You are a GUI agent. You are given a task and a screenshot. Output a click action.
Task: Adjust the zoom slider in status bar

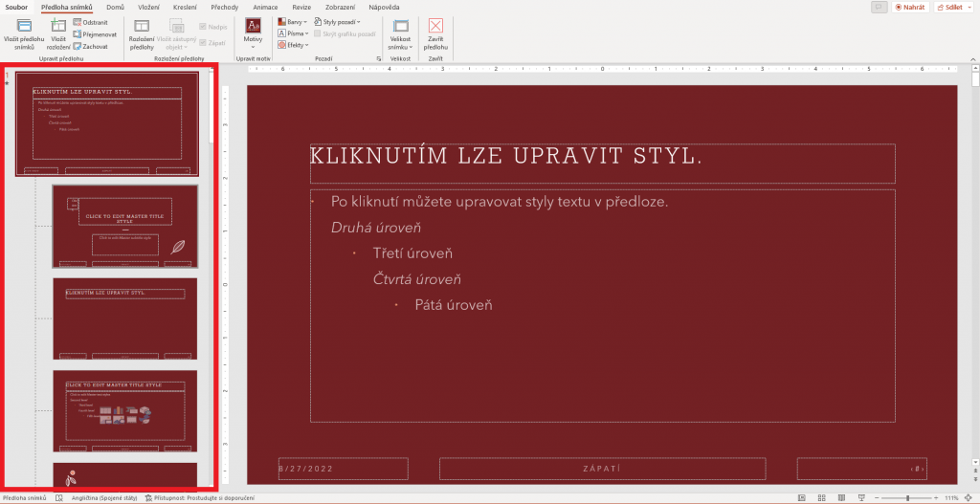pos(907,498)
